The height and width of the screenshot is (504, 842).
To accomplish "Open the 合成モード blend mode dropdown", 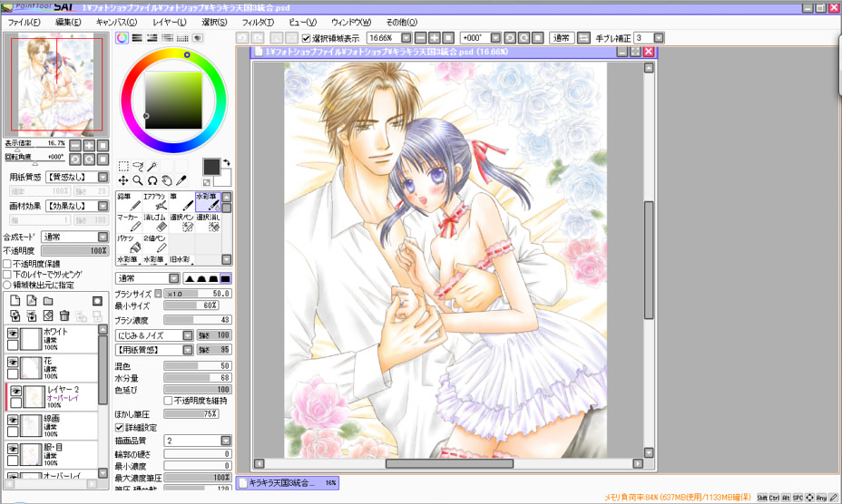I will tap(103, 237).
